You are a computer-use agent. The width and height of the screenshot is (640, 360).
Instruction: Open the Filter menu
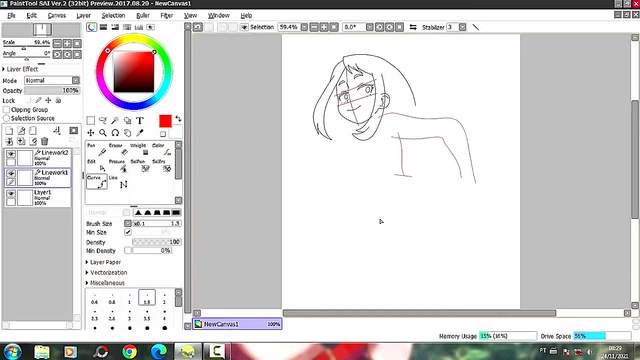pyautogui.click(x=167, y=16)
